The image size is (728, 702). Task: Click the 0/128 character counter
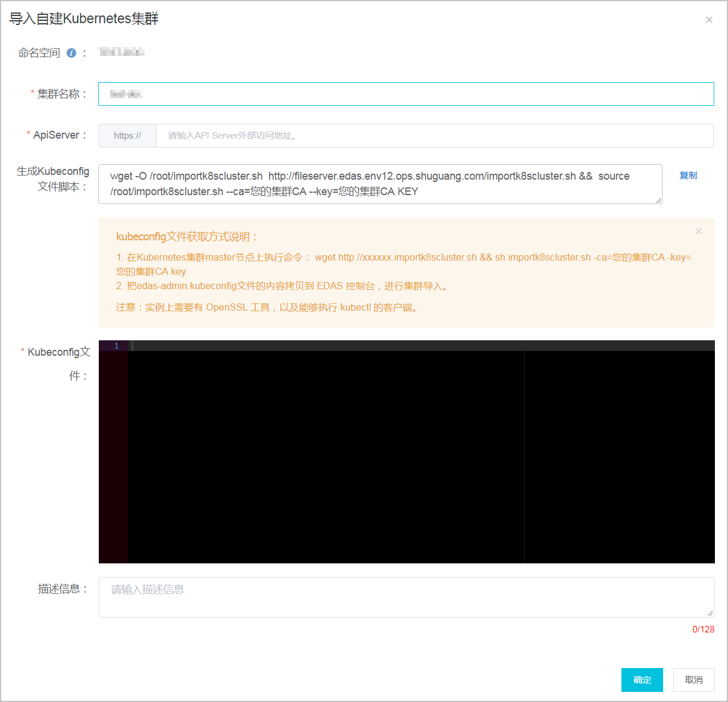pyautogui.click(x=703, y=629)
